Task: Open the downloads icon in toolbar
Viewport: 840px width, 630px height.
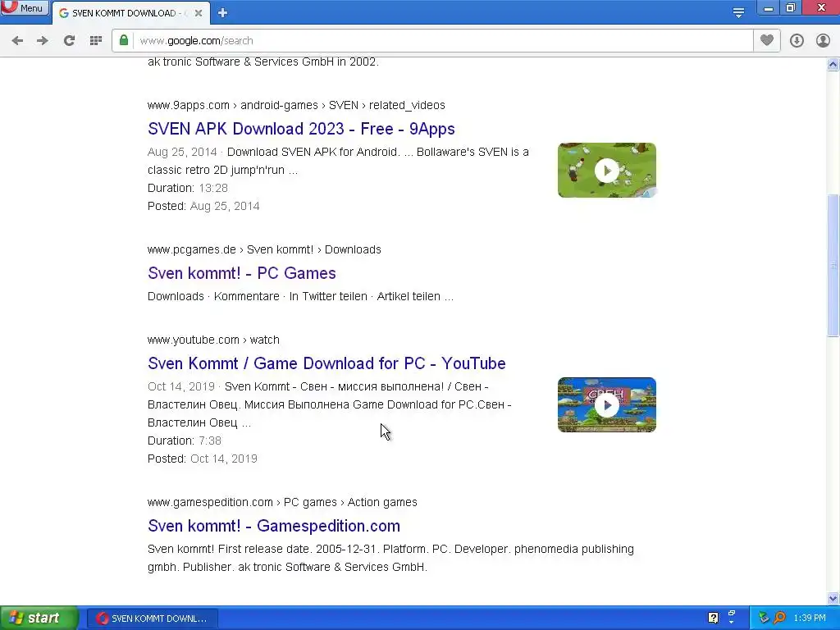Action: tap(797, 41)
